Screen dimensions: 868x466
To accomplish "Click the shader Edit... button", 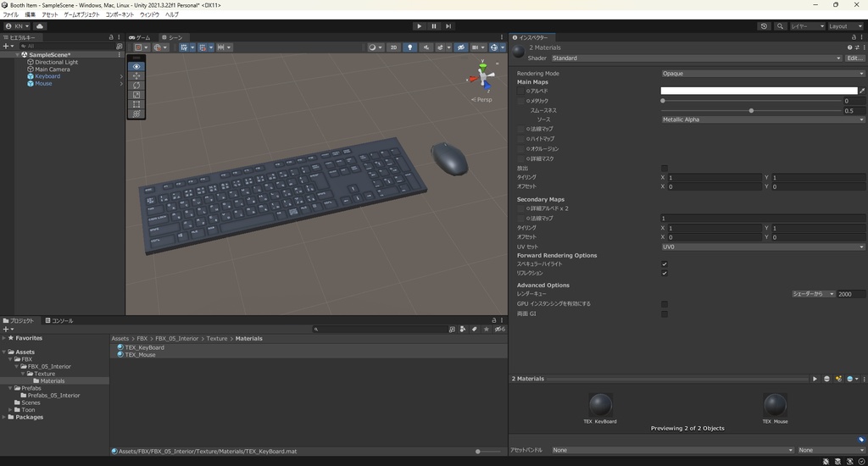I will coord(854,58).
